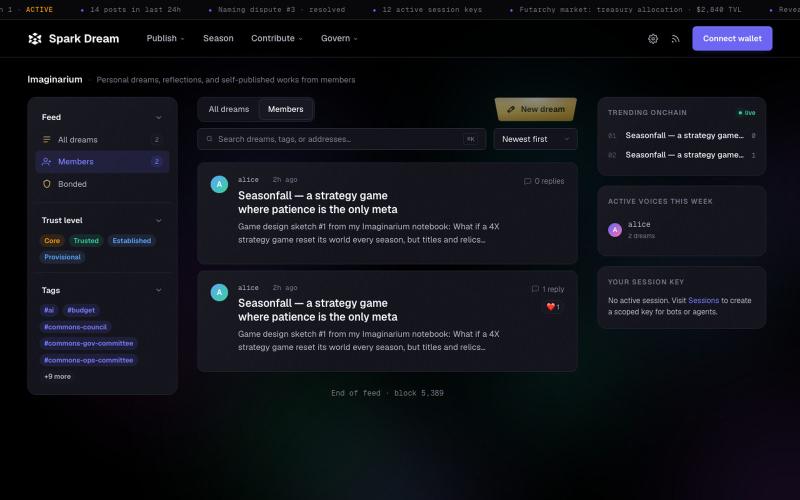Screen dimensions: 800x500
Task: Click '12 active session keys' ticker item
Action: tap(432, 10)
